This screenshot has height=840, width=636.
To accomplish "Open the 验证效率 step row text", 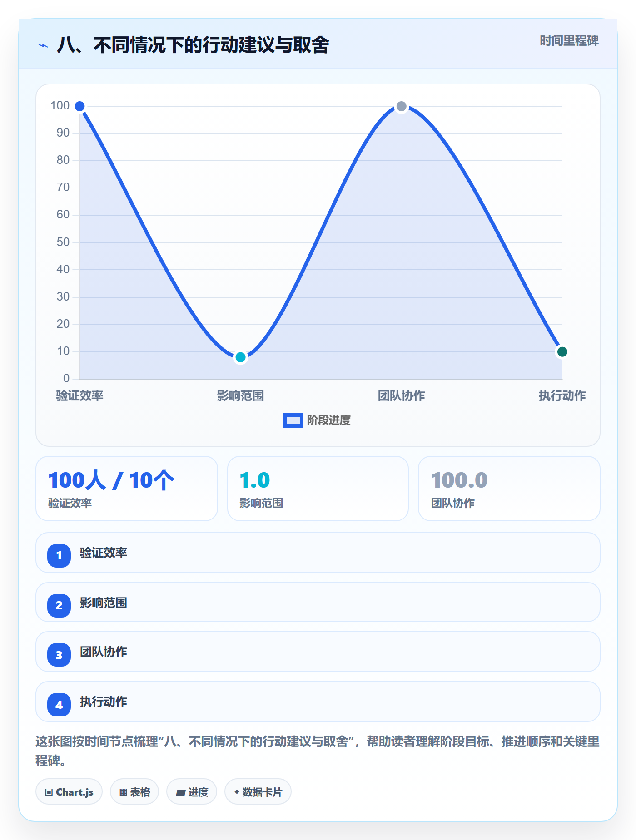I will (104, 553).
